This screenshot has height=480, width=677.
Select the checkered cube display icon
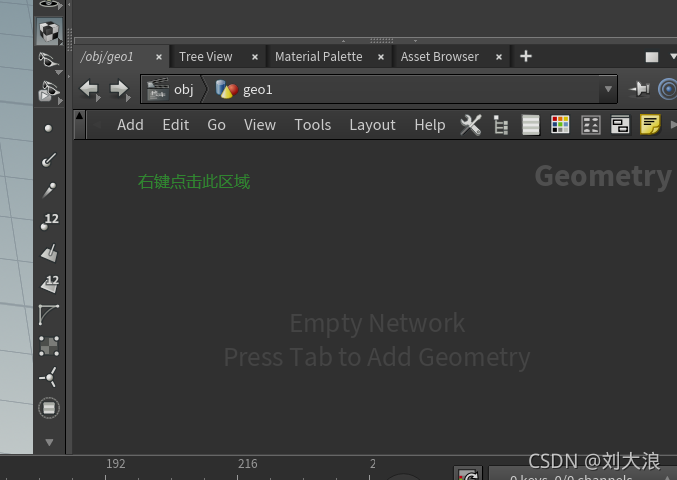pos(49,32)
